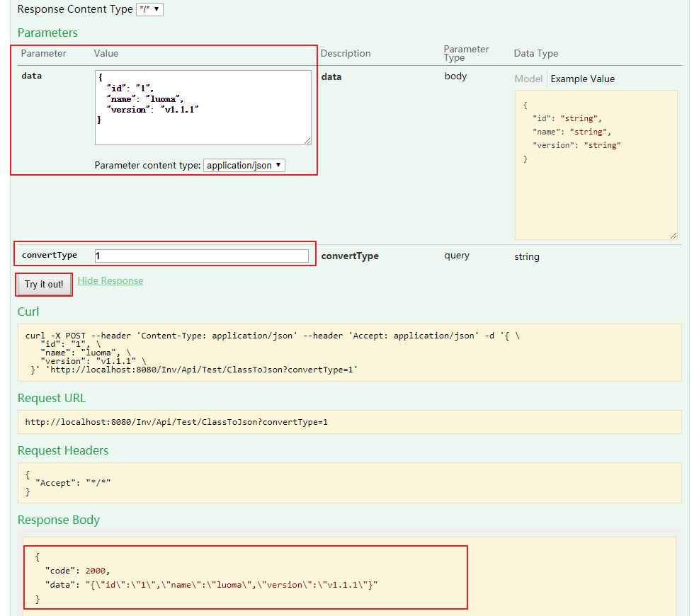Click the Description column header

[x=346, y=54]
